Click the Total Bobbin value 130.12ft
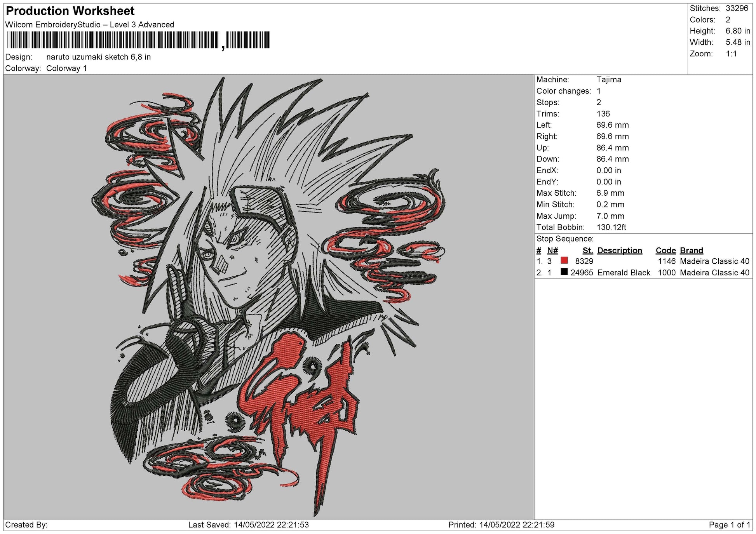Screen dimensions: 756x534 click(611, 227)
